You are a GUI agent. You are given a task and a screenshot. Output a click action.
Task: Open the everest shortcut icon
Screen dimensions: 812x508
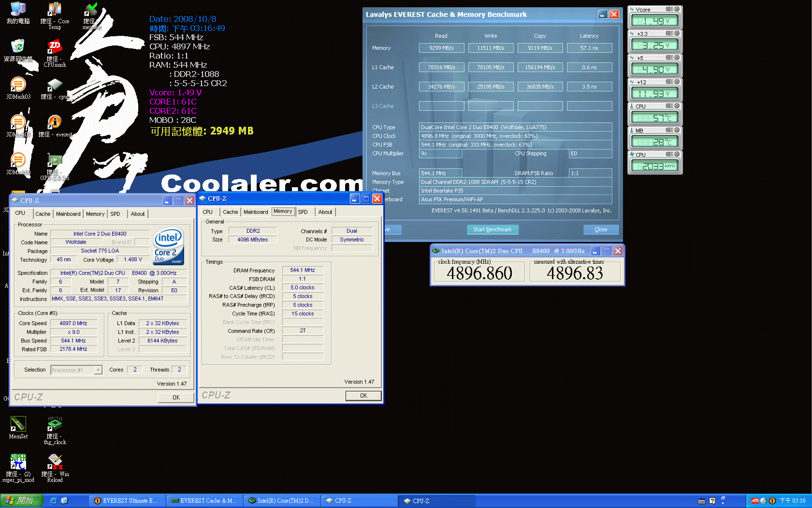55,126
